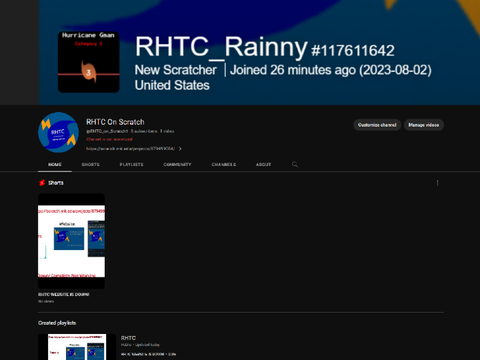
Task: Open the Shorts section three-dot menu
Action: [437, 183]
